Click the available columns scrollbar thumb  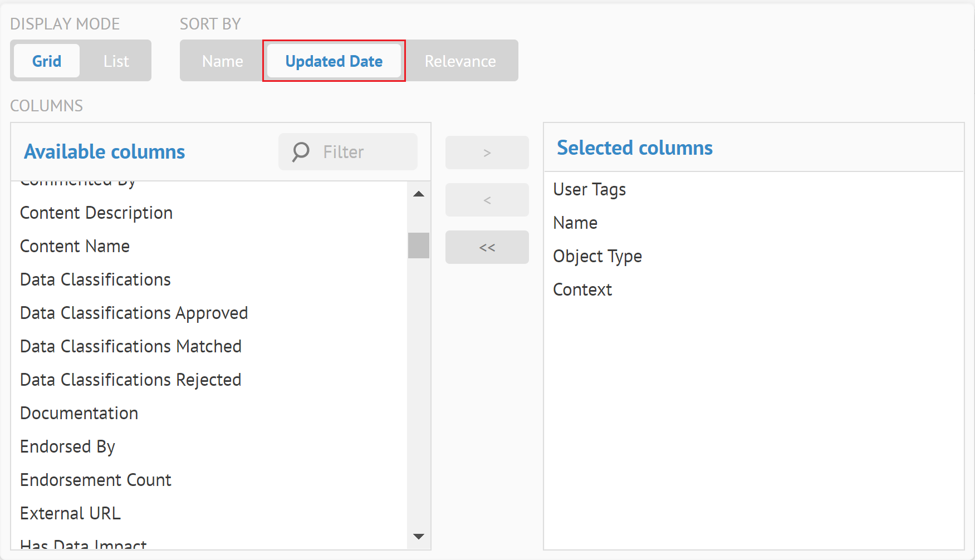click(x=418, y=245)
